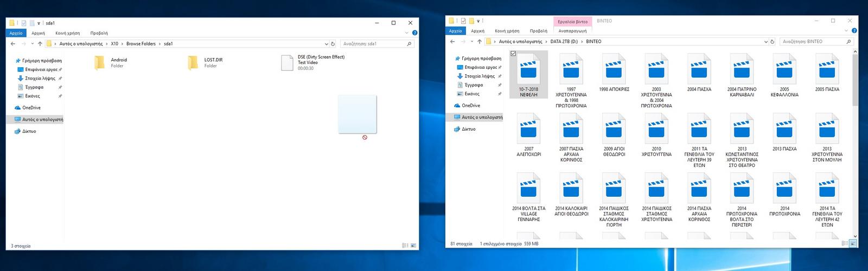
Task: Select 2014 ΒΟΛΤΑ ΣΤΑ VILLAGE ΓΕΝΝΑΡΗΣ video
Action: click(x=529, y=198)
